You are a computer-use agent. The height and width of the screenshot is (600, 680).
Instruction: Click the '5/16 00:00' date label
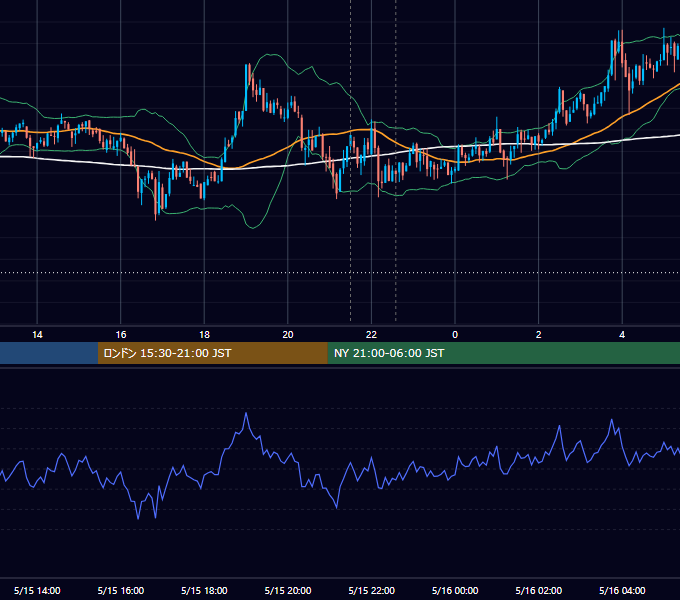[x=455, y=590]
